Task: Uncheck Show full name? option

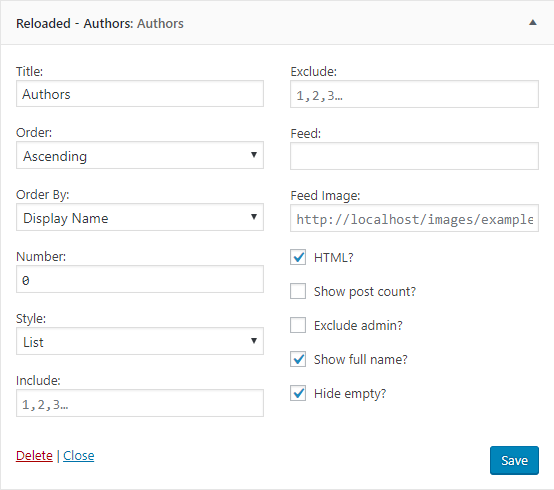Action: [298, 359]
